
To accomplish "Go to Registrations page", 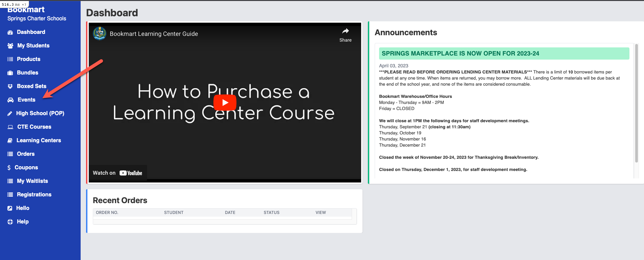I will [34, 195].
